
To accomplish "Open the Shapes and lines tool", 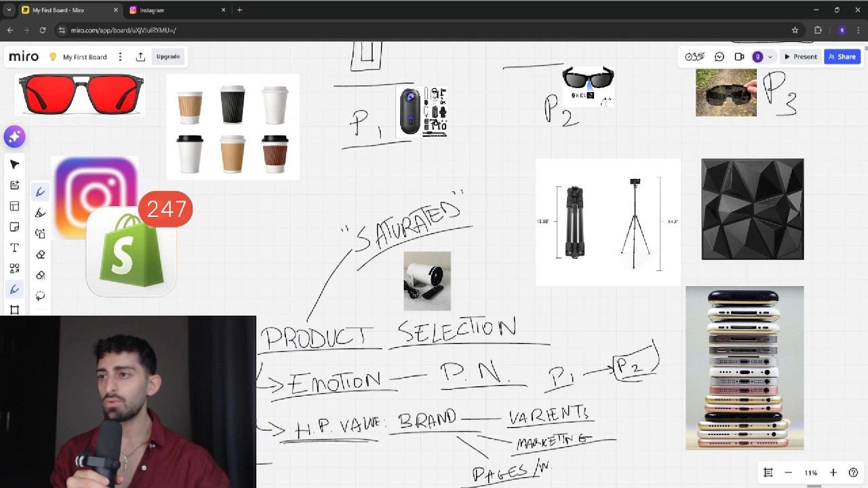I will pos(14,268).
